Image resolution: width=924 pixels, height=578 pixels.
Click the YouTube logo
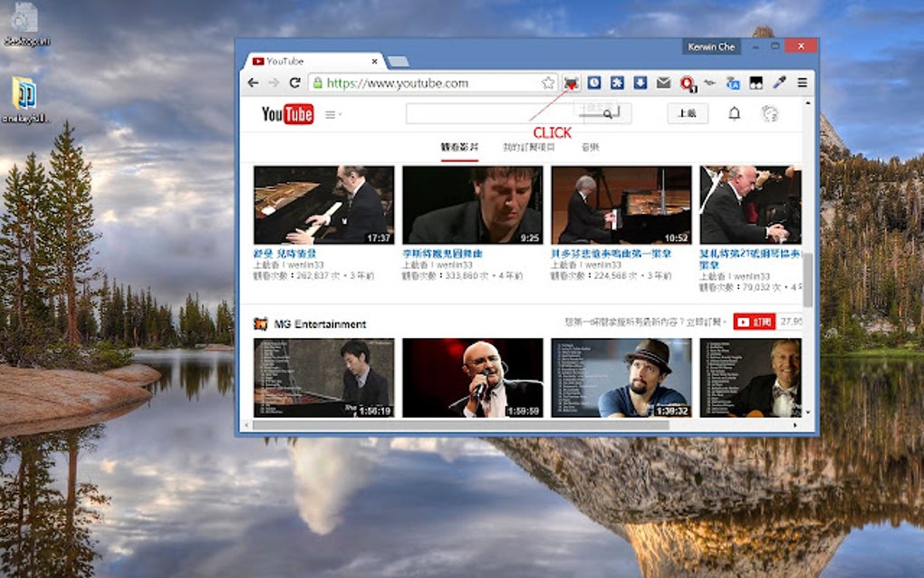pyautogui.click(x=287, y=114)
